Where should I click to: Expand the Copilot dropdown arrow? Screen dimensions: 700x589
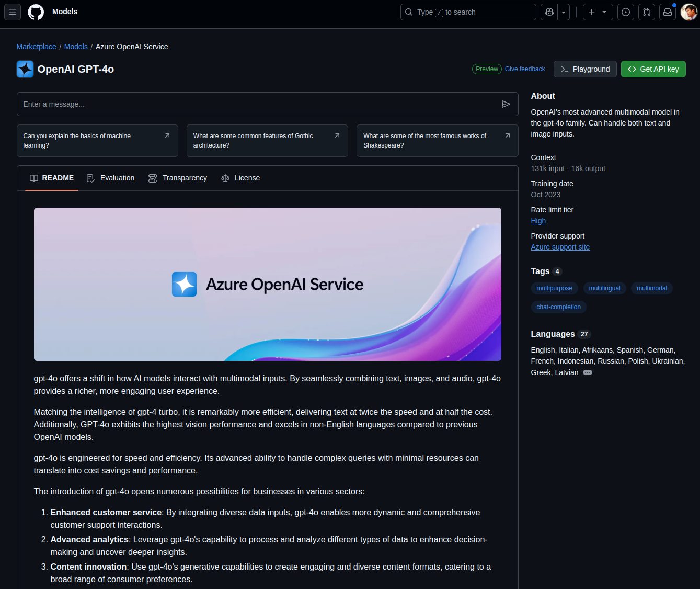point(564,12)
